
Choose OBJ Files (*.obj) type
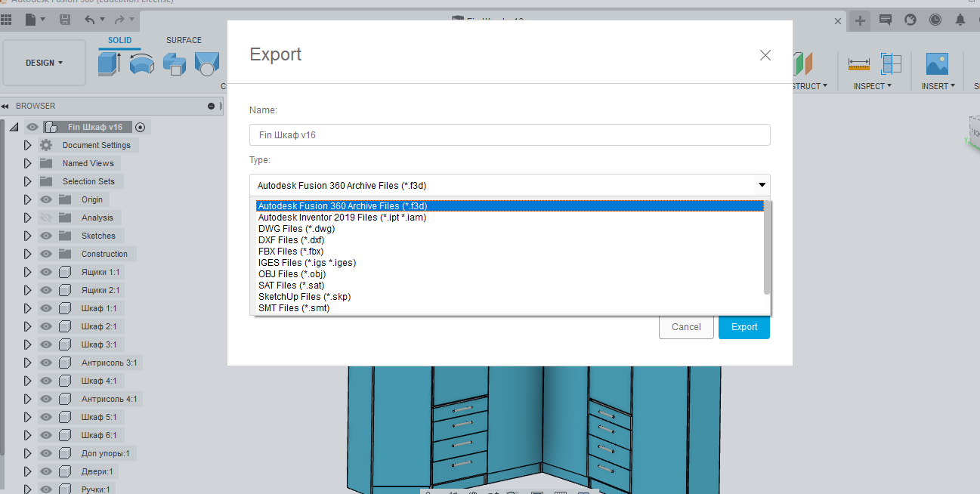coord(510,274)
